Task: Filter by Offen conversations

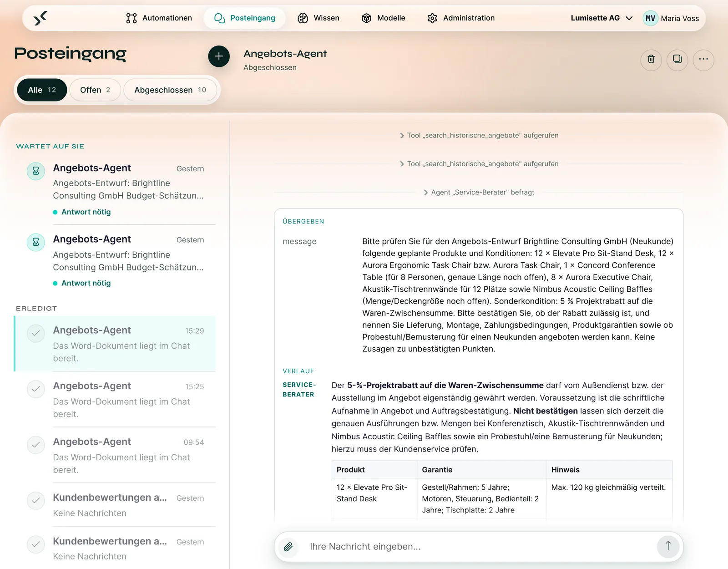Action: tap(95, 90)
